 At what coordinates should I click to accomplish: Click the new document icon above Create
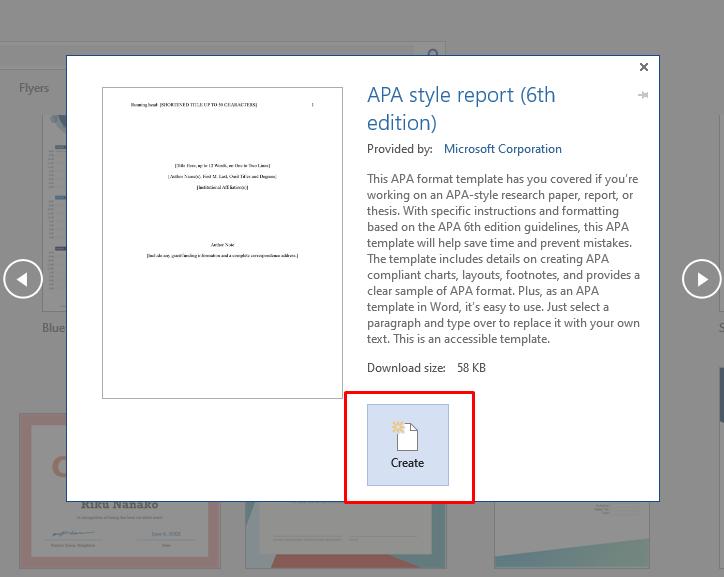[x=405, y=436]
